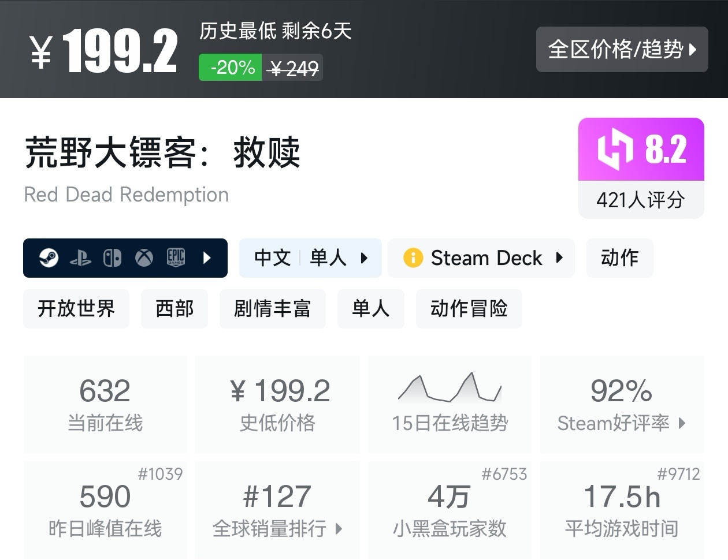Click the Nintendo Switch platform icon
Viewport: 728px width, 560px height.
pyautogui.click(x=113, y=258)
